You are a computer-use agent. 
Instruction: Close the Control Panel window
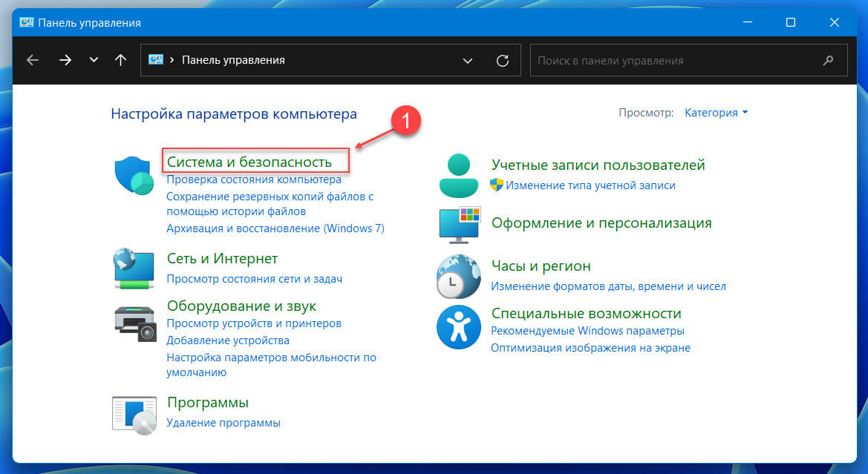835,22
